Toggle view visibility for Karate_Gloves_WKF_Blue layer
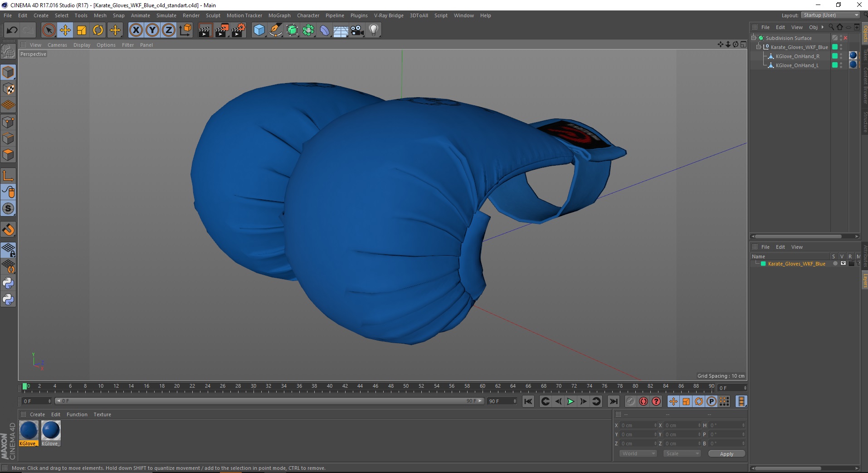 [x=843, y=264]
